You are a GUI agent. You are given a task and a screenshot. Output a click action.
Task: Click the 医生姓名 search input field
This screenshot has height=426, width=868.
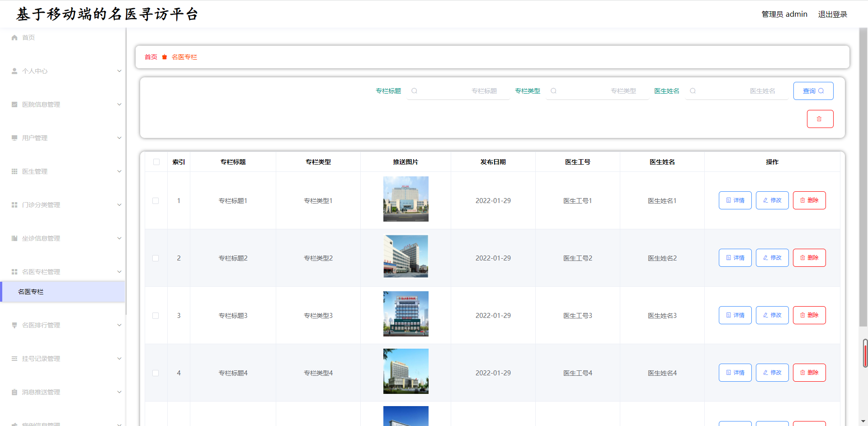click(x=737, y=91)
